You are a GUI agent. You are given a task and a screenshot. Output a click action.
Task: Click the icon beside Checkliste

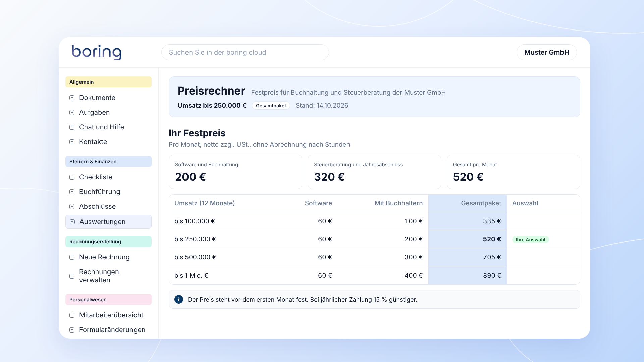[x=72, y=177]
